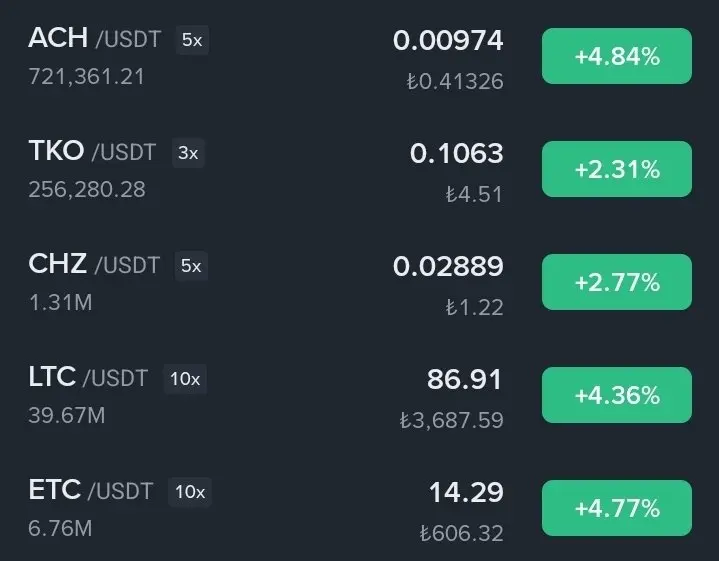Open the LTC/USDT trading pair
The image size is (719, 561).
pos(88,378)
